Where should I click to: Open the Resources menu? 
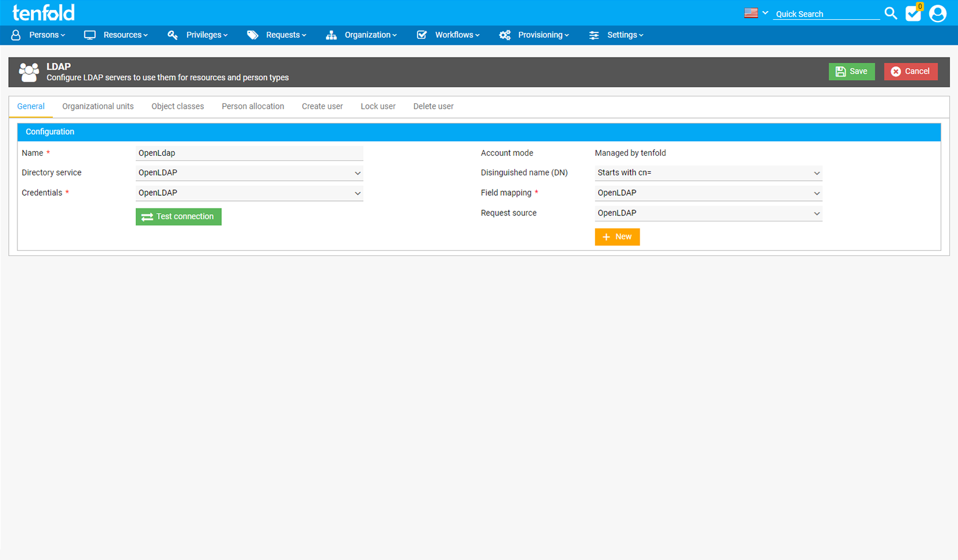tap(125, 35)
